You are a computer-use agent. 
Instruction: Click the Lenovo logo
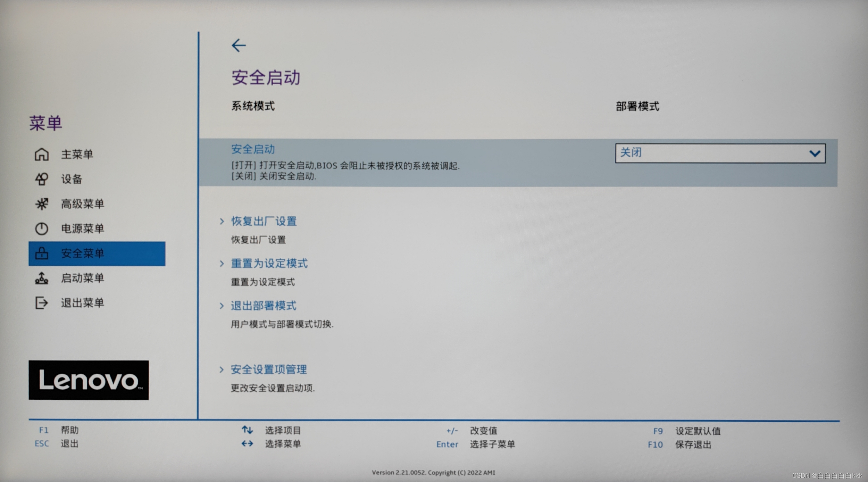(89, 380)
